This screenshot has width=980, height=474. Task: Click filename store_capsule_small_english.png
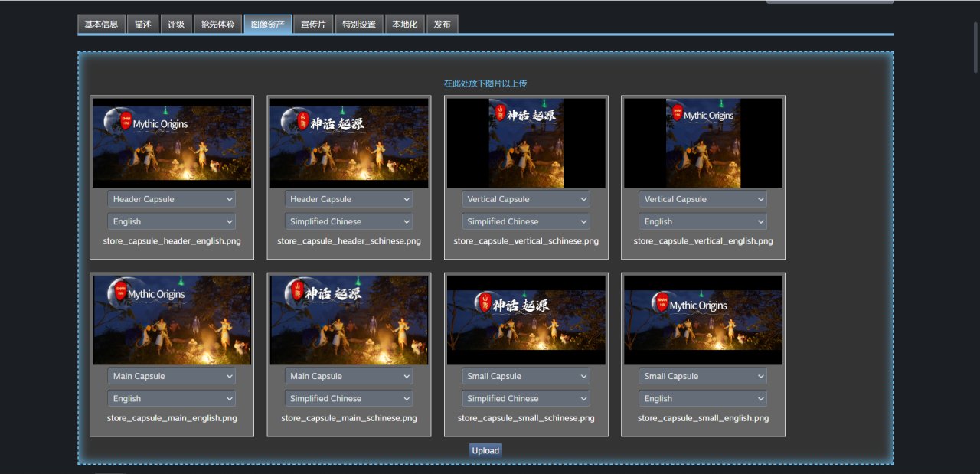(704, 418)
